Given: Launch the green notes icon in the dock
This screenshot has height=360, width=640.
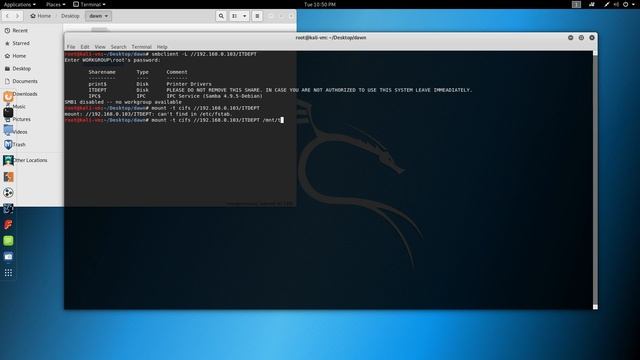Looking at the screenshot, I should pos(8,240).
